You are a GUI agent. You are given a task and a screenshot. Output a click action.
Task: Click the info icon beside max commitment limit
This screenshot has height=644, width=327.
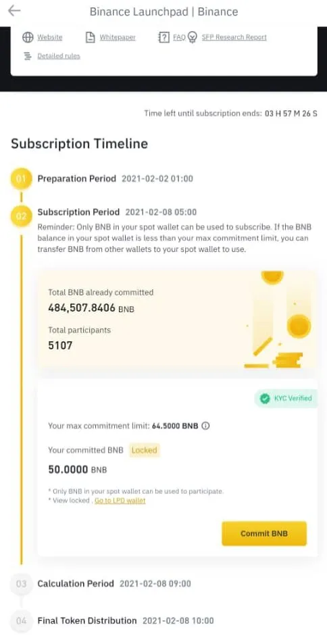206,426
